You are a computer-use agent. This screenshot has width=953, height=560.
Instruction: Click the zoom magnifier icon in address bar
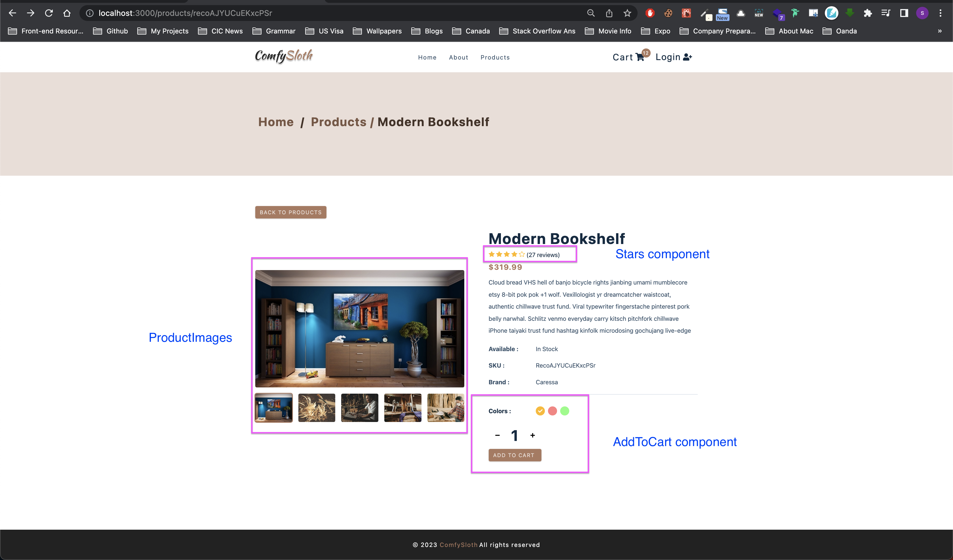click(591, 13)
